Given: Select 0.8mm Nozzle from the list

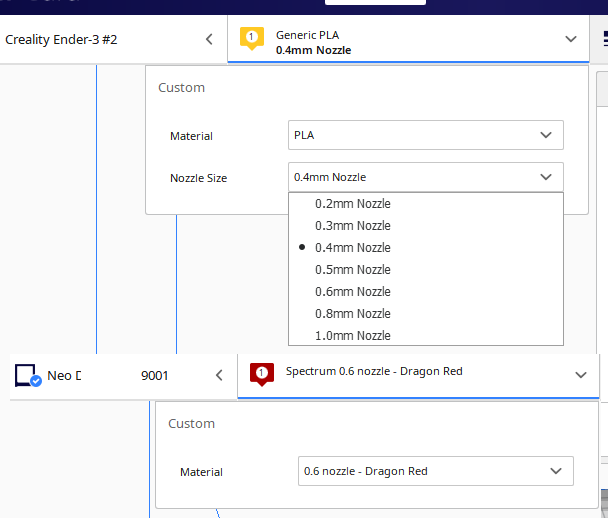Looking at the screenshot, I should pos(426,314).
